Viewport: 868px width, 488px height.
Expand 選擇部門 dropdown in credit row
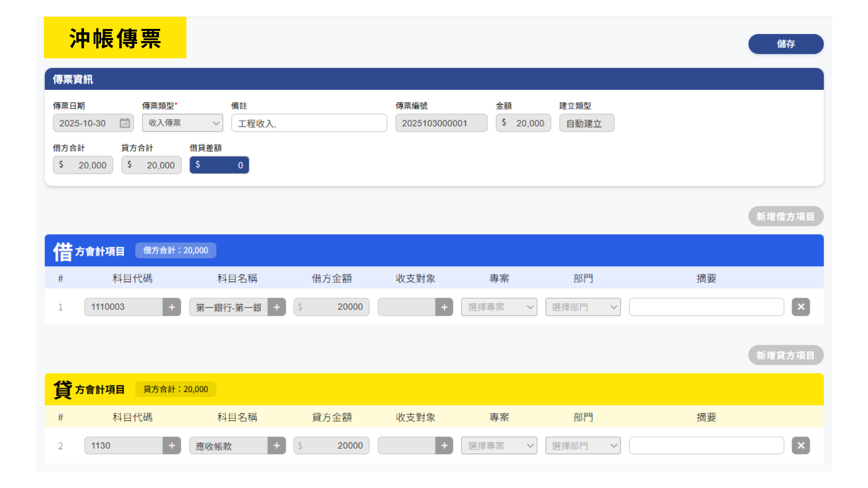click(583, 446)
